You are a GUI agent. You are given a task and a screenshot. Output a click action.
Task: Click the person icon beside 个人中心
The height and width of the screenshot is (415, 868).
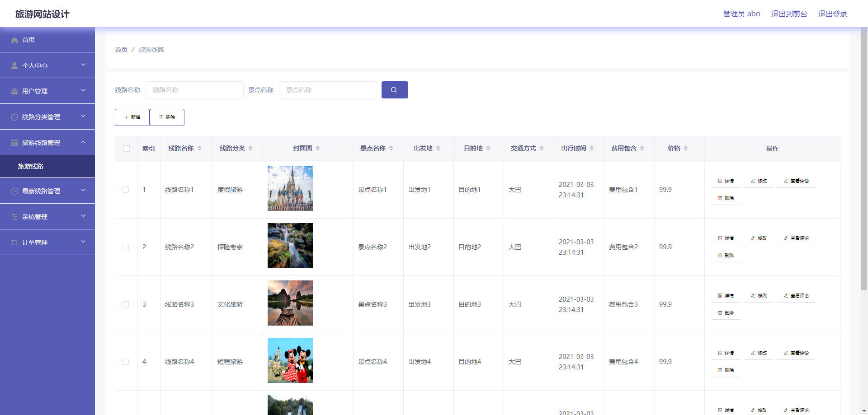[x=14, y=65]
